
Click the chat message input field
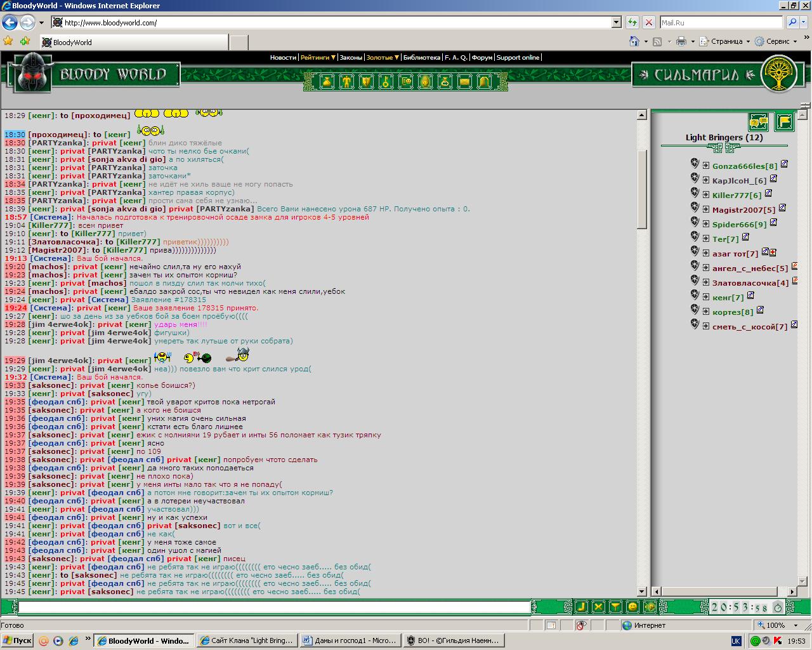point(274,607)
